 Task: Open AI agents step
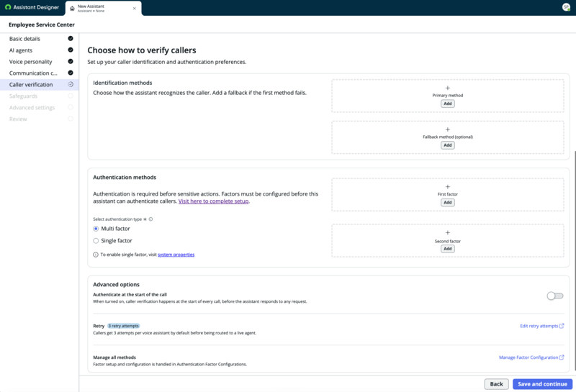tap(40, 50)
